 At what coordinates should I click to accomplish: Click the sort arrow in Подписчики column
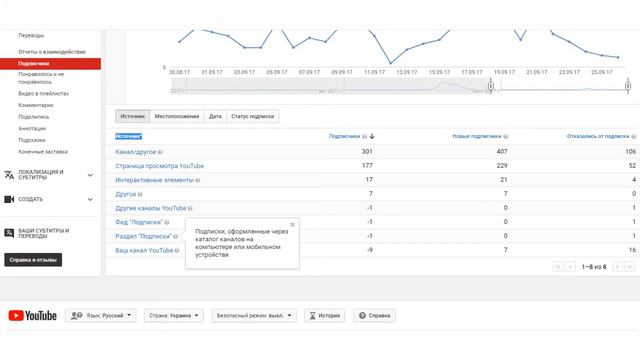(372, 136)
